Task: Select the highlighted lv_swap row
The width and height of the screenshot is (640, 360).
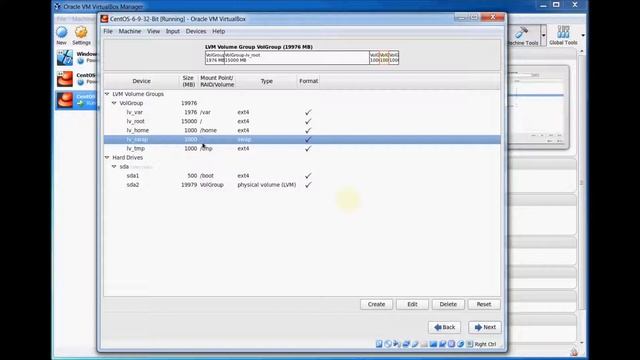Action: [302, 140]
